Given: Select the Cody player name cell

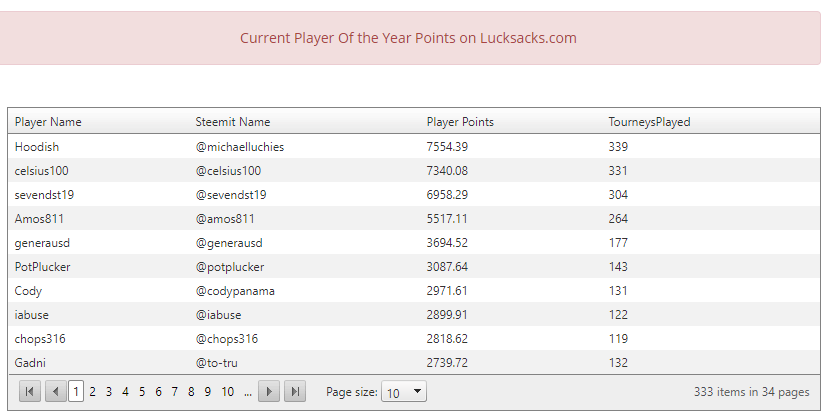Looking at the screenshot, I should point(28,291).
